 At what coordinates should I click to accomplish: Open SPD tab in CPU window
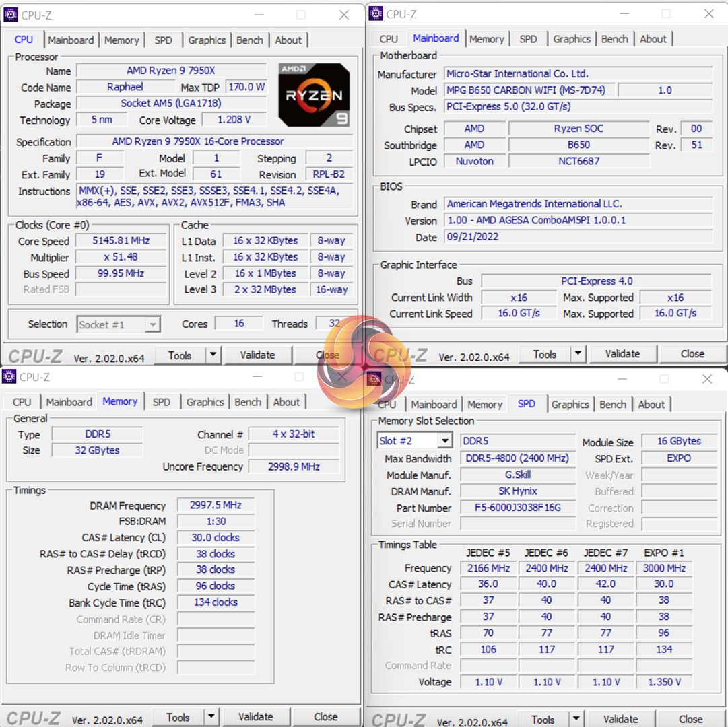click(x=163, y=40)
